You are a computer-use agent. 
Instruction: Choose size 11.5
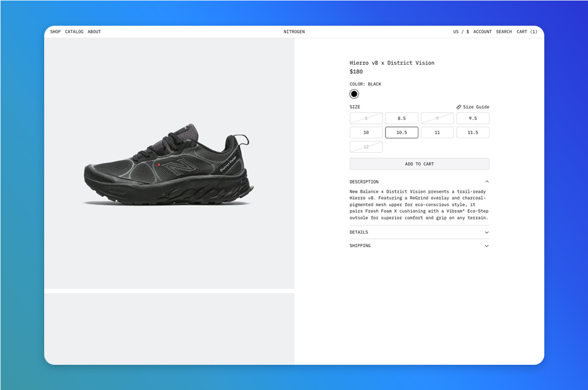tap(472, 133)
